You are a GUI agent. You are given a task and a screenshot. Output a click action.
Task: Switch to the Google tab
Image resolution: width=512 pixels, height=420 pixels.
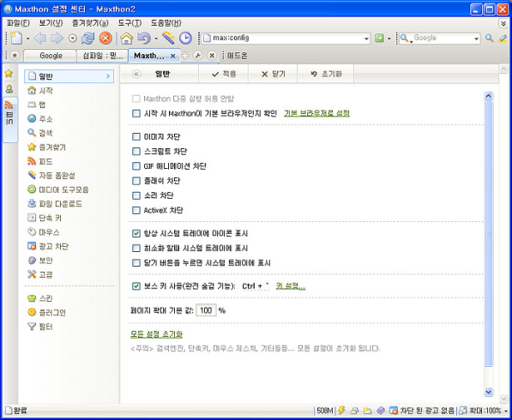(x=50, y=56)
